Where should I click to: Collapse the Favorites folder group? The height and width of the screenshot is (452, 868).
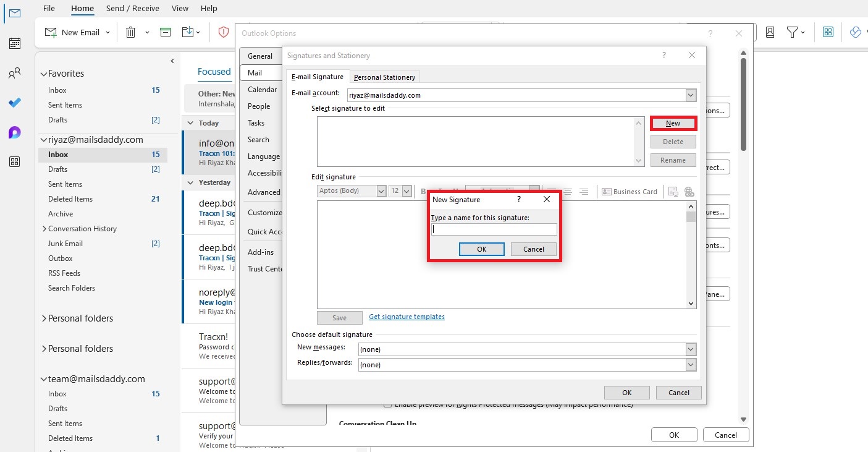pyautogui.click(x=43, y=74)
